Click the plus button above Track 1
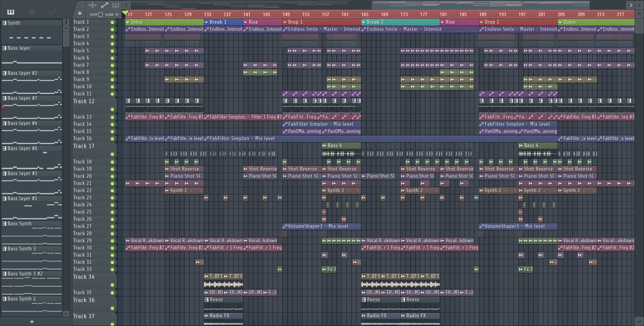The width and height of the screenshot is (644, 326). tap(80, 13)
